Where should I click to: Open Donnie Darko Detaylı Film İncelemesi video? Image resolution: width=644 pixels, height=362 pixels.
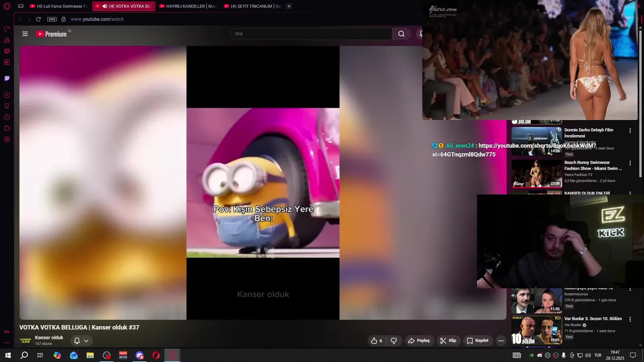pos(588,133)
